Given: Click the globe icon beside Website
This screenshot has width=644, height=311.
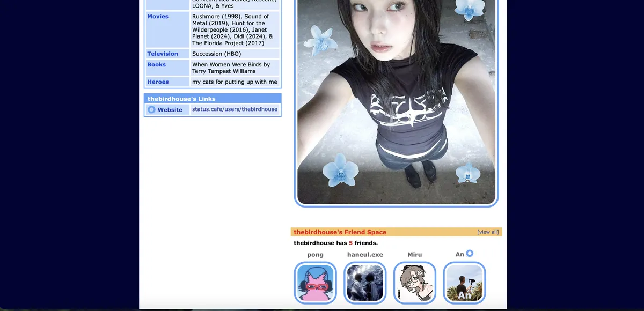Looking at the screenshot, I should point(151,109).
